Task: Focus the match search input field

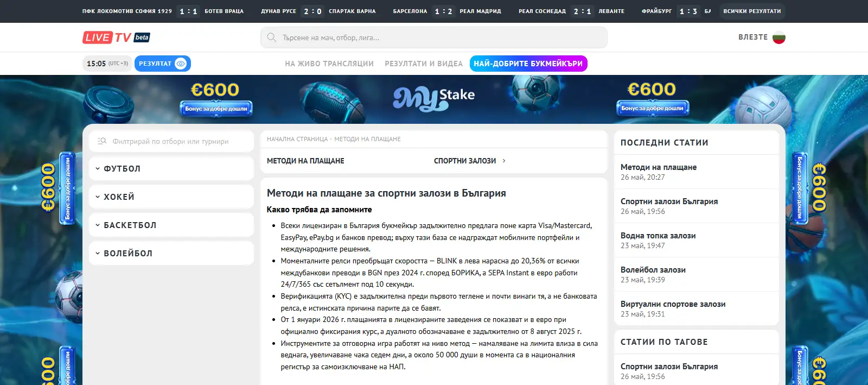Action: (x=434, y=37)
